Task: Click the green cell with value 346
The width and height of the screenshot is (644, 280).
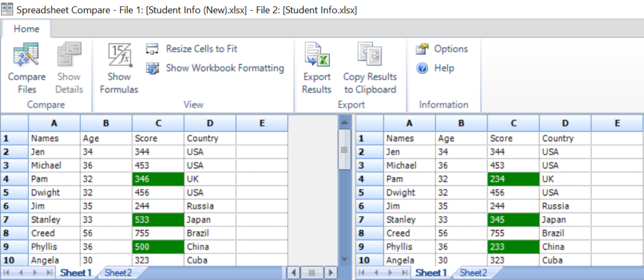Action: pos(158,179)
